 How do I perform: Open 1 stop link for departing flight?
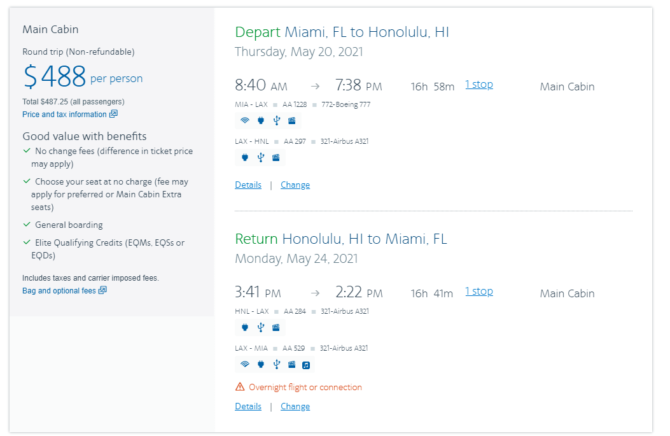[479, 85]
